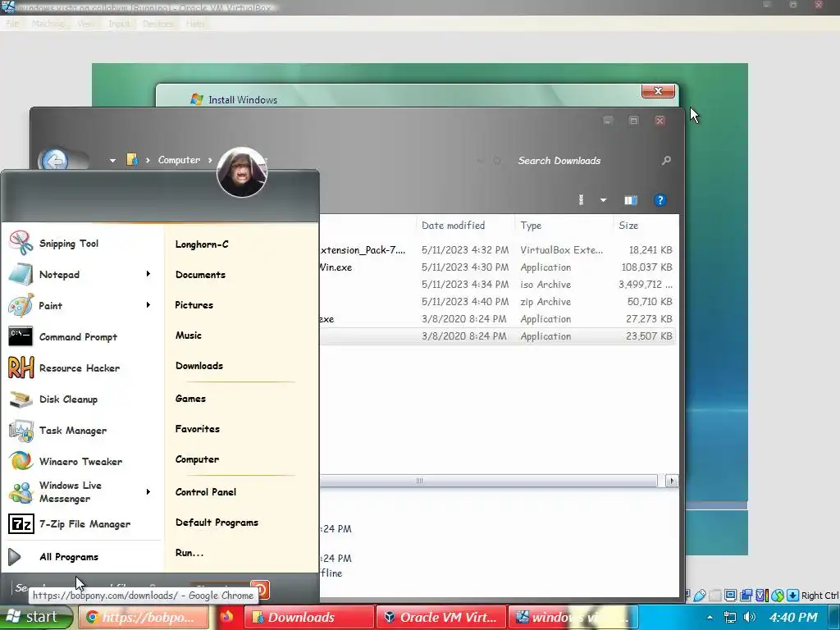Open the Run... dialog
This screenshot has height=630, width=840.
point(189,553)
